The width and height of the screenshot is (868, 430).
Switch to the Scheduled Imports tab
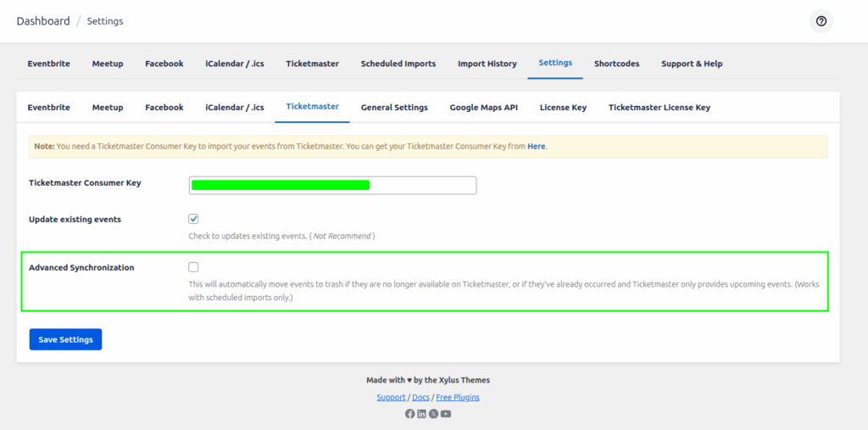tap(398, 64)
